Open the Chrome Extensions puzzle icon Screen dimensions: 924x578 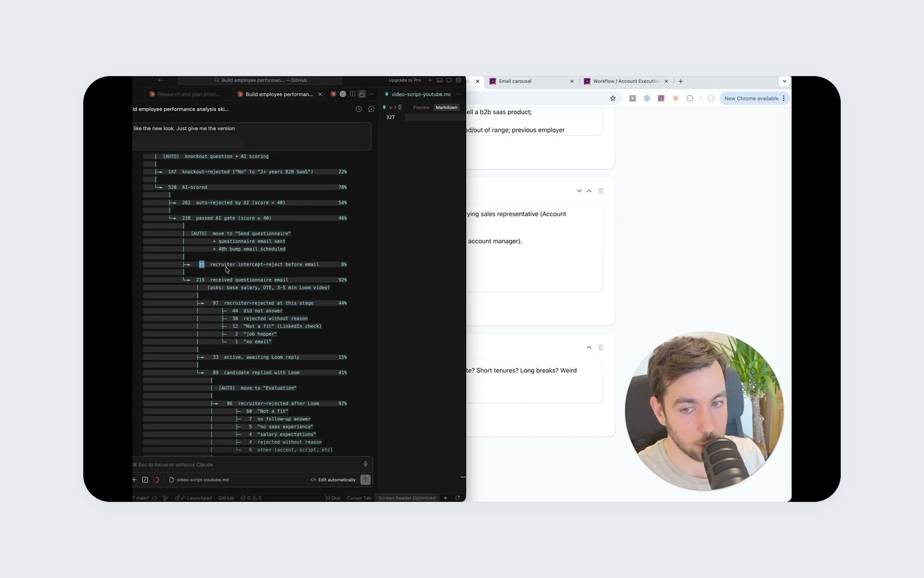pyautogui.click(x=690, y=98)
